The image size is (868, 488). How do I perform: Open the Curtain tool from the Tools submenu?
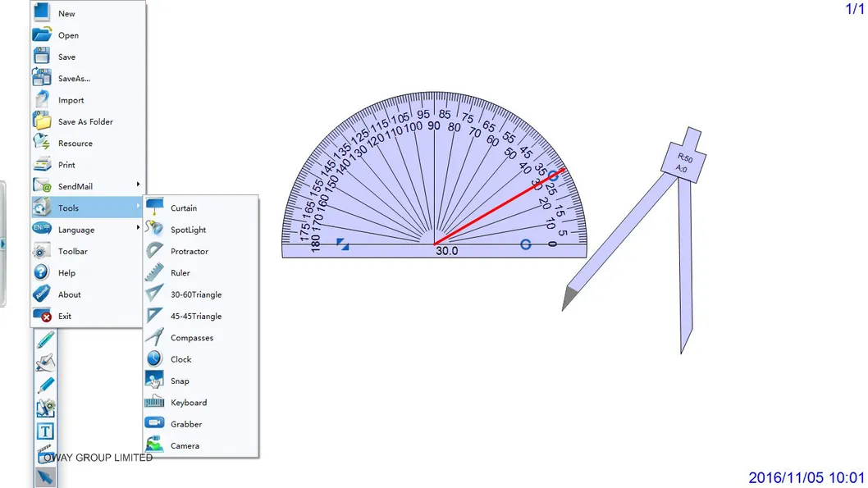[183, 208]
